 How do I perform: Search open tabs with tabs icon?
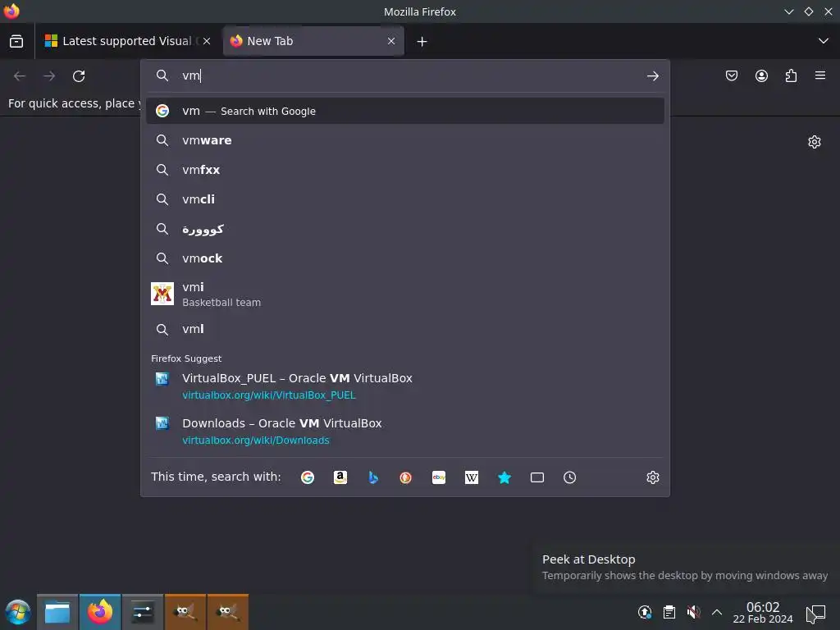(536, 477)
